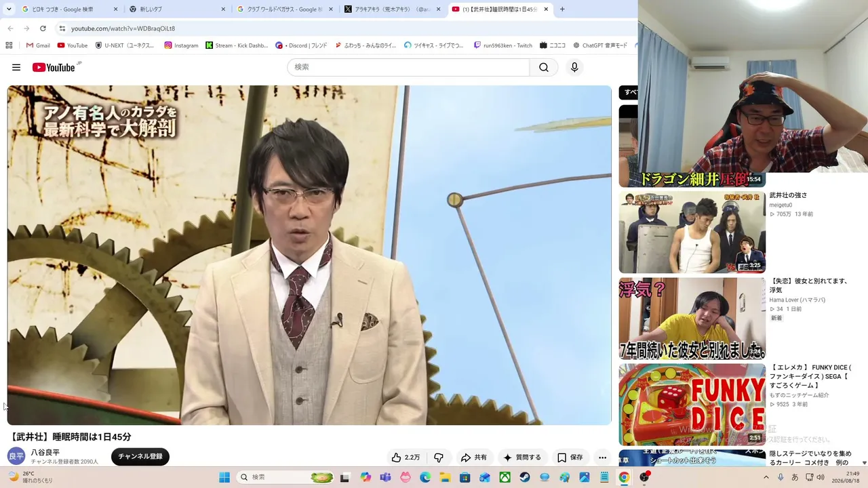Go to the YouTube home logo
This screenshot has width=868, height=488.
click(54, 67)
